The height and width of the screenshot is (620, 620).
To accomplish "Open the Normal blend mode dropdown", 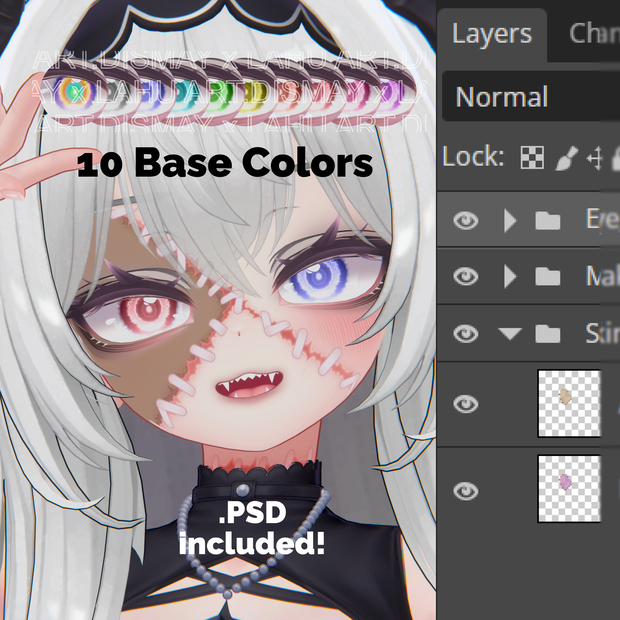I will [x=531, y=96].
